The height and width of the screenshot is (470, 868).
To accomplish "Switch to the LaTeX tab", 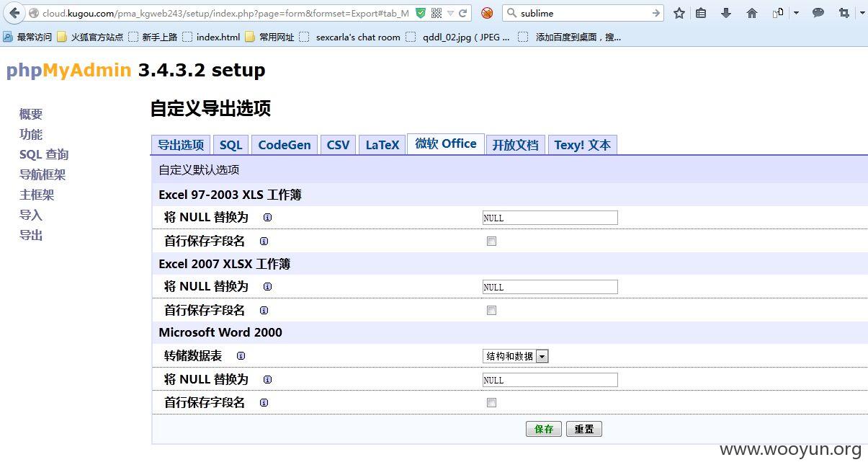I will [x=382, y=145].
